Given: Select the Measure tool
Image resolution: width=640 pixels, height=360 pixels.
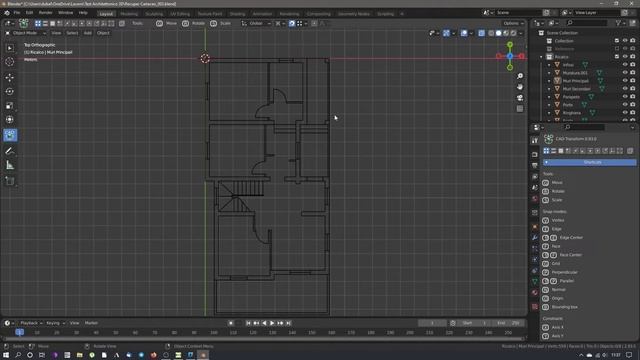Looking at the screenshot, I should coord(10,165).
